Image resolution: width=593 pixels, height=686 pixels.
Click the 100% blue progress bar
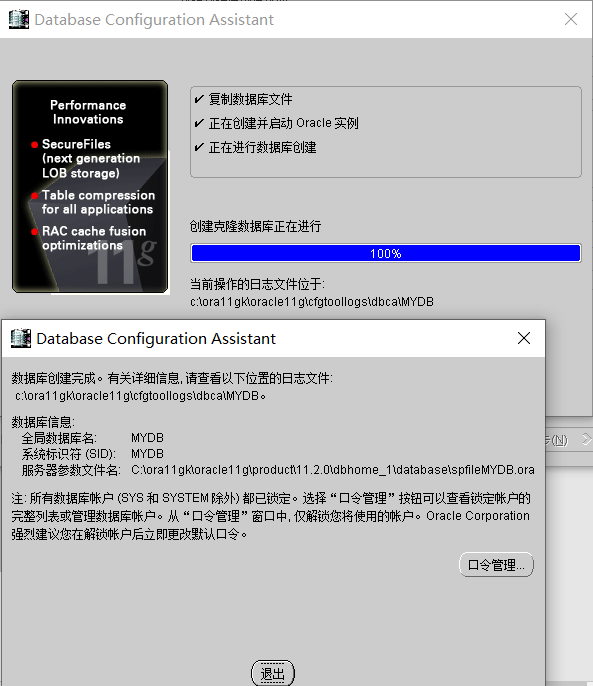386,253
